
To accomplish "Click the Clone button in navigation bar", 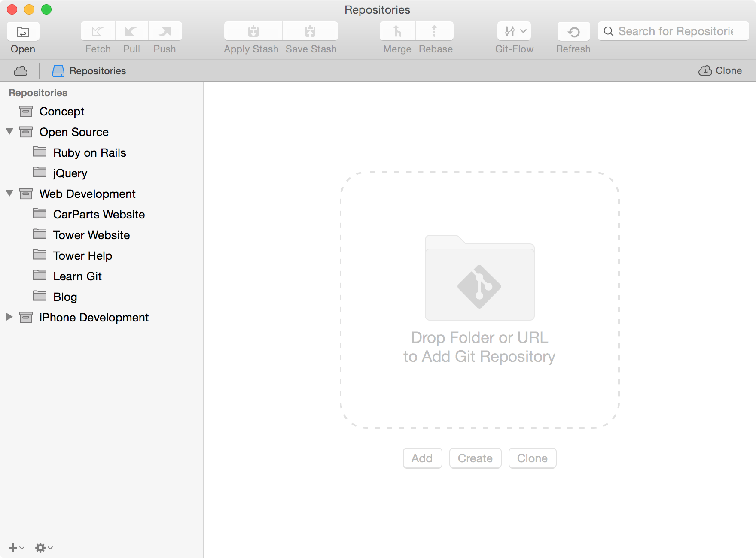I will (720, 70).
